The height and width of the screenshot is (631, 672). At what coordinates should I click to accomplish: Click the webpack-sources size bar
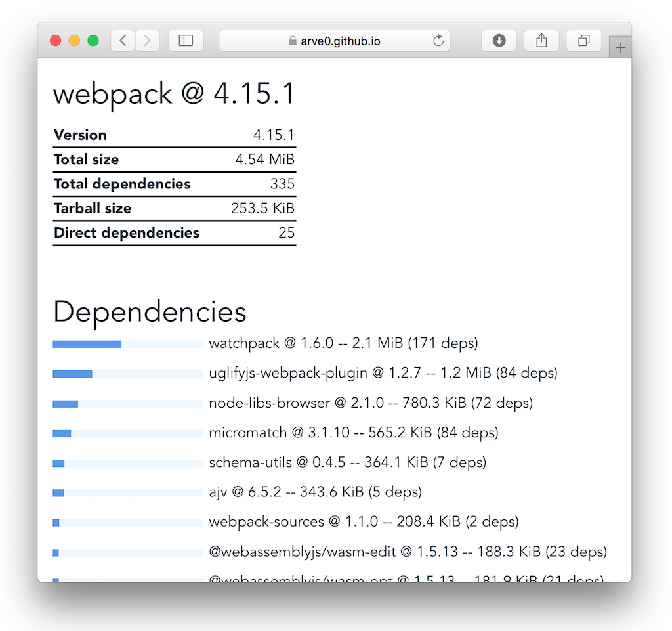[128, 523]
